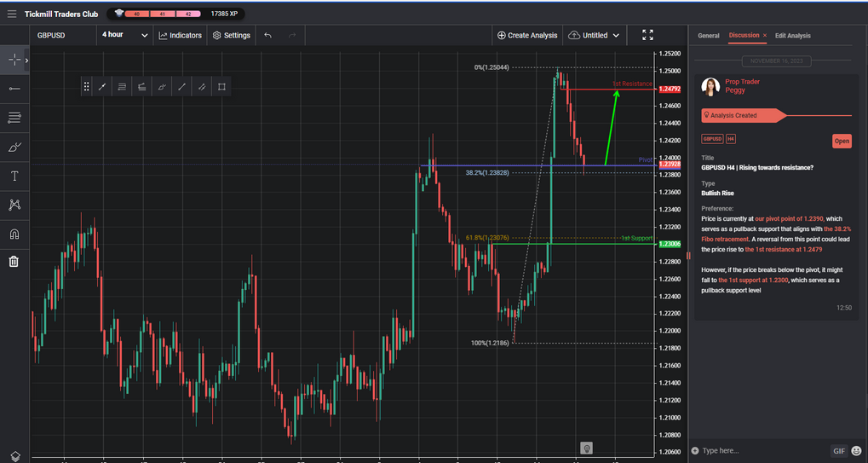Click the Analysis Created banner
Screen dimensions: 868x463
[x=743, y=115]
